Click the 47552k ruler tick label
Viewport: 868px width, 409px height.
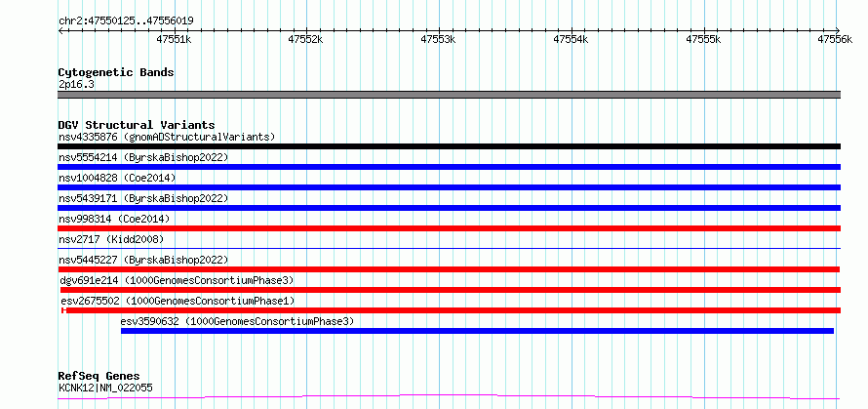pos(305,39)
